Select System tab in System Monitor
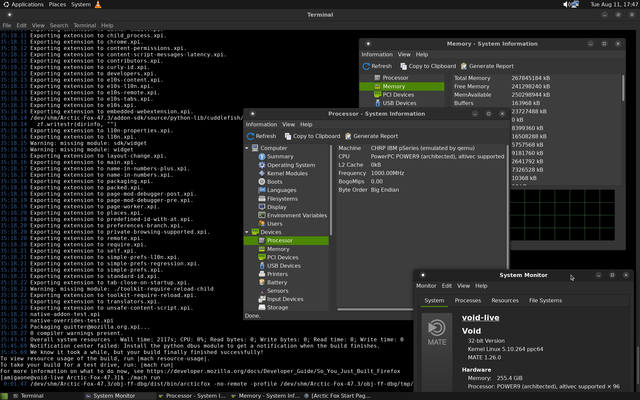This screenshot has width=640, height=400. point(434,300)
